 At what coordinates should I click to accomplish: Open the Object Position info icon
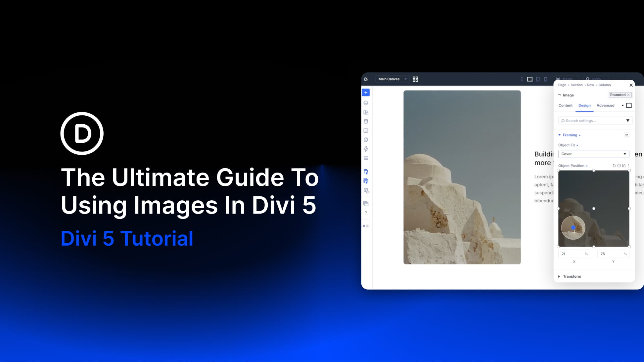point(619,166)
